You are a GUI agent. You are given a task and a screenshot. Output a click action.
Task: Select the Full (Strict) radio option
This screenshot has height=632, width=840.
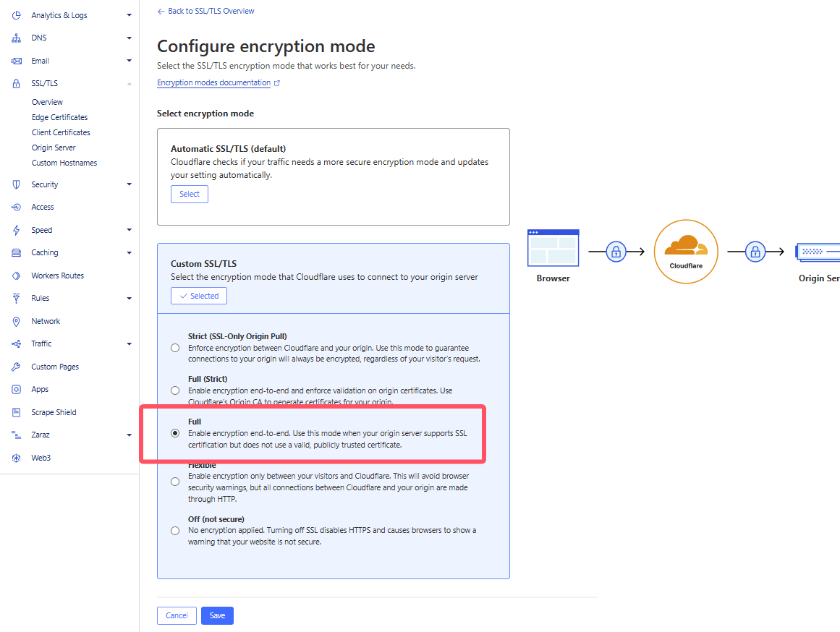[x=175, y=390]
